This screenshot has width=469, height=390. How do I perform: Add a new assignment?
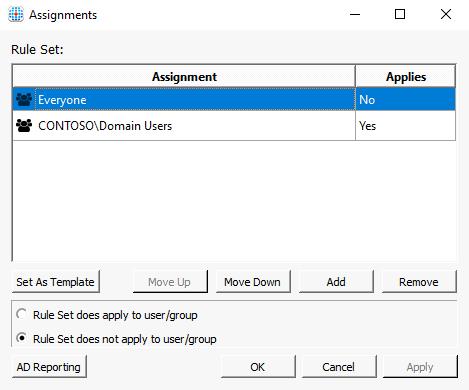(336, 282)
